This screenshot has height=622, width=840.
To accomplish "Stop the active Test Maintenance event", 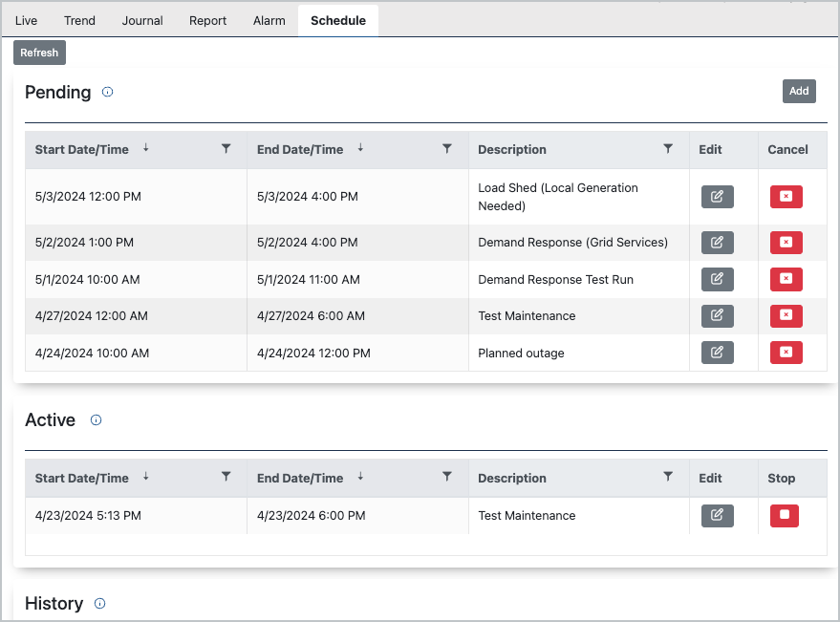I will tap(784, 515).
